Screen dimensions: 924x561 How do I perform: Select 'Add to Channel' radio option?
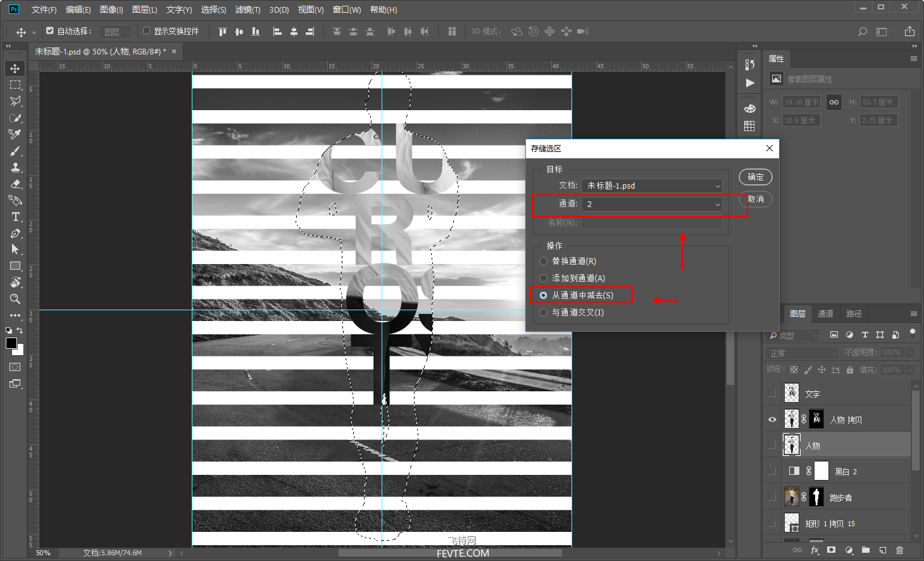pos(543,278)
